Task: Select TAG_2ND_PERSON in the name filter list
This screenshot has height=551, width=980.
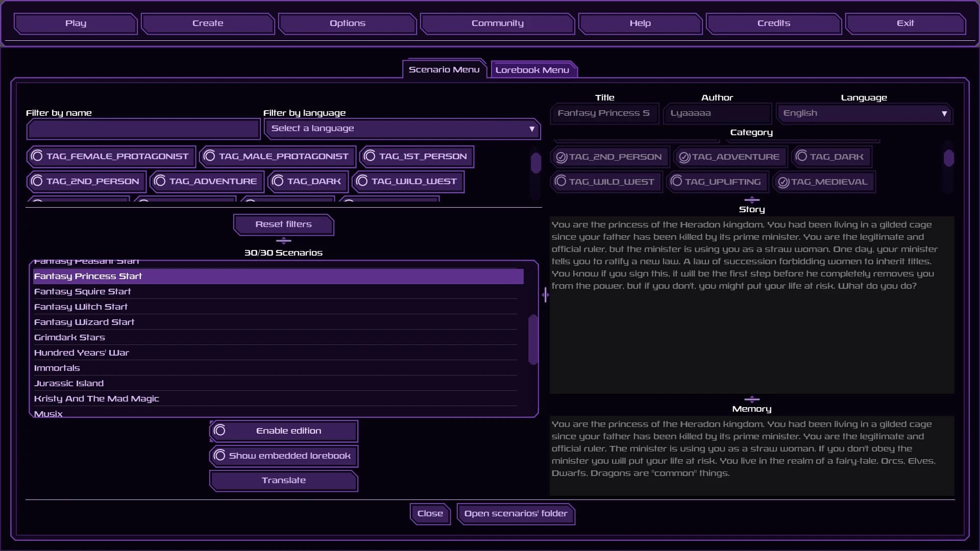Action: coord(85,181)
